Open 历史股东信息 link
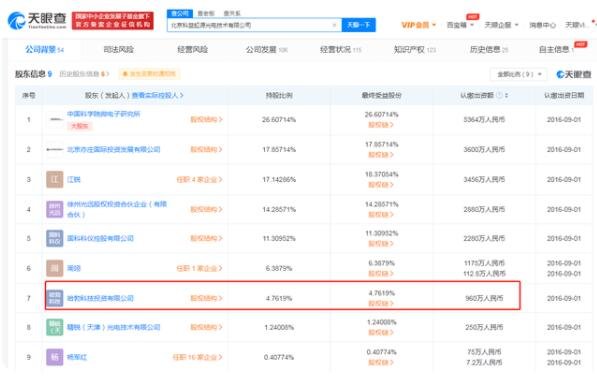The image size is (597, 384). pyautogui.click(x=85, y=74)
